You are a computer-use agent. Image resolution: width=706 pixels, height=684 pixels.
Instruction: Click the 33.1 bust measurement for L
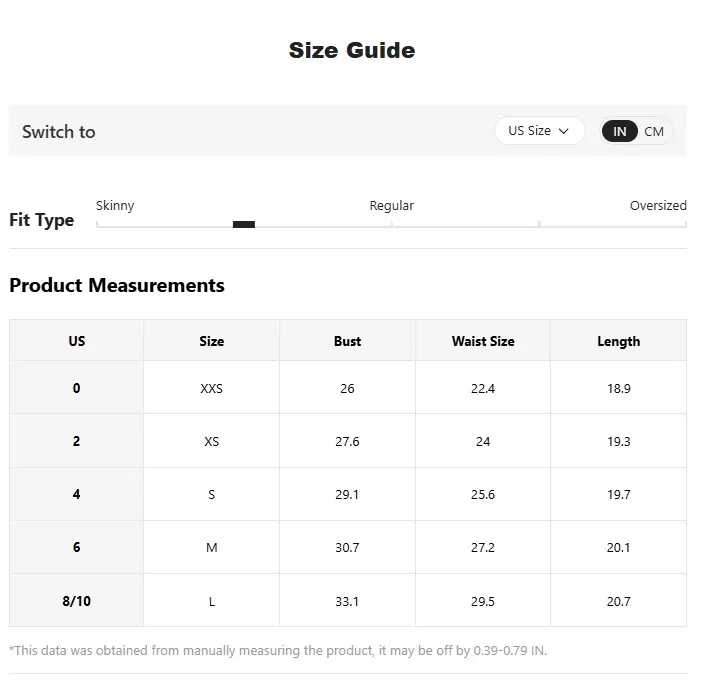[347, 601]
